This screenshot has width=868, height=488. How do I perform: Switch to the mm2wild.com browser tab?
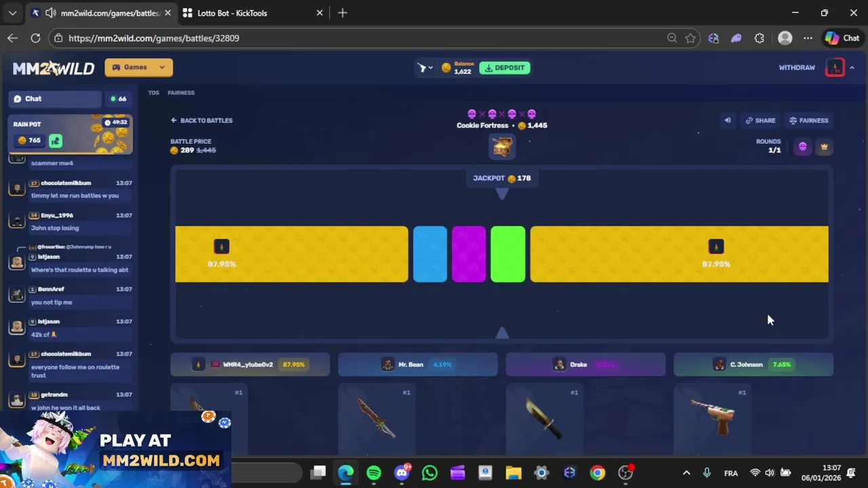[102, 13]
